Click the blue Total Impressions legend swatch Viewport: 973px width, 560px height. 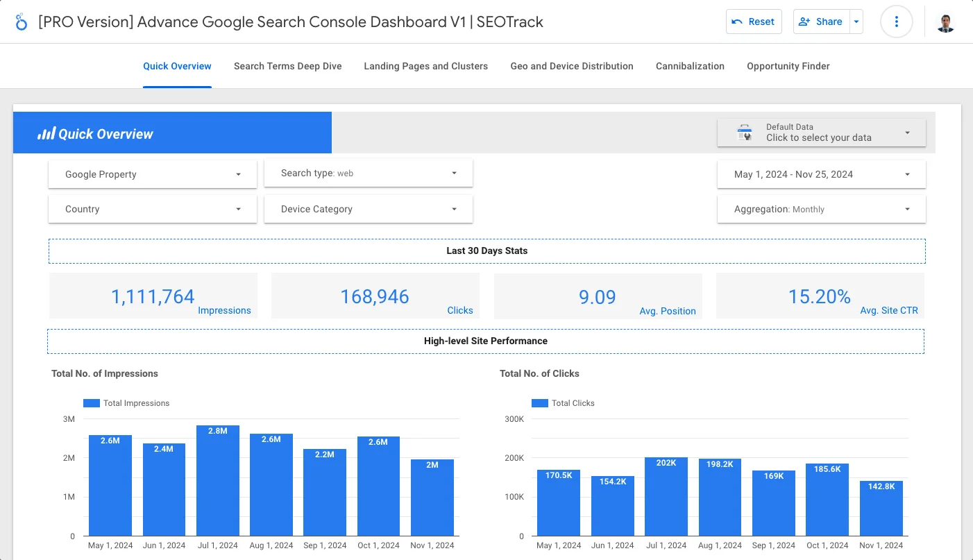point(91,402)
